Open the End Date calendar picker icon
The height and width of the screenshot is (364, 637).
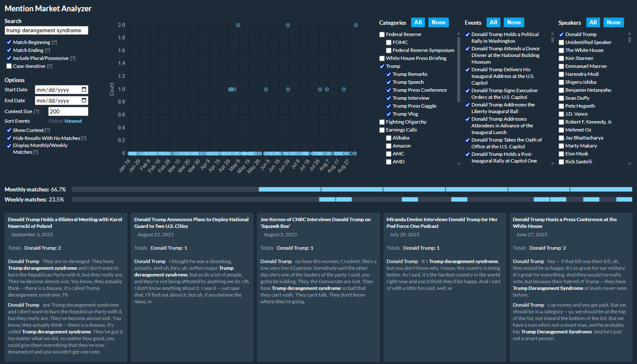point(84,101)
